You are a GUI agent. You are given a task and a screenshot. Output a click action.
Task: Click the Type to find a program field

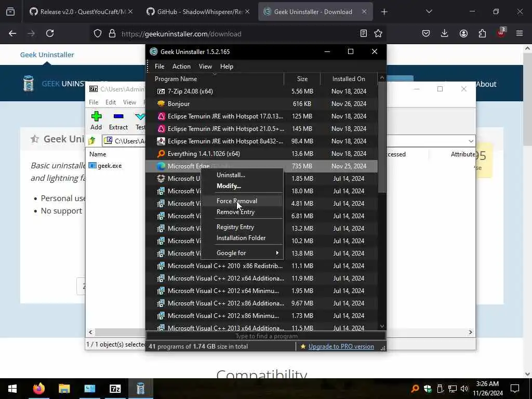pos(266,336)
